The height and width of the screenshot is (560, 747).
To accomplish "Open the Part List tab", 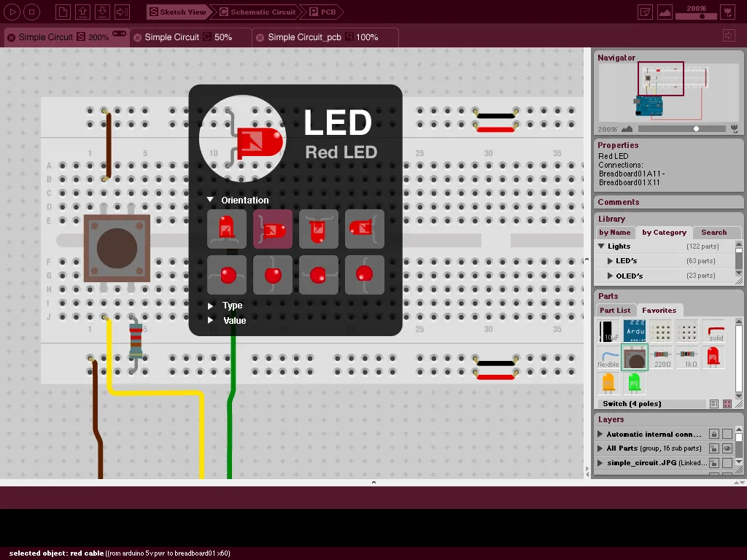I will (614, 311).
